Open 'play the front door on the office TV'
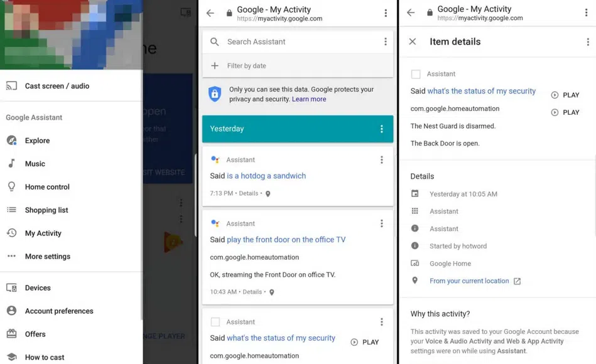This screenshot has height=364, width=596. 286,240
